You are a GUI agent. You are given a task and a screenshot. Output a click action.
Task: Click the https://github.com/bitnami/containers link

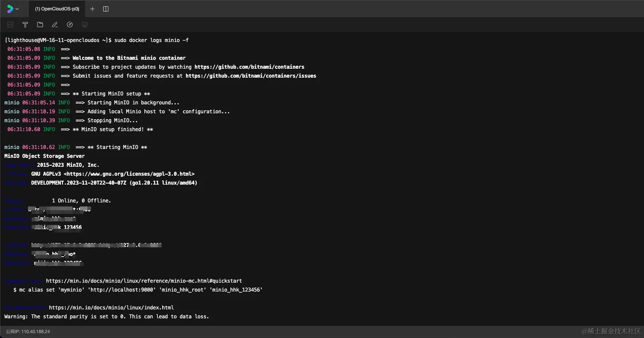click(x=249, y=67)
